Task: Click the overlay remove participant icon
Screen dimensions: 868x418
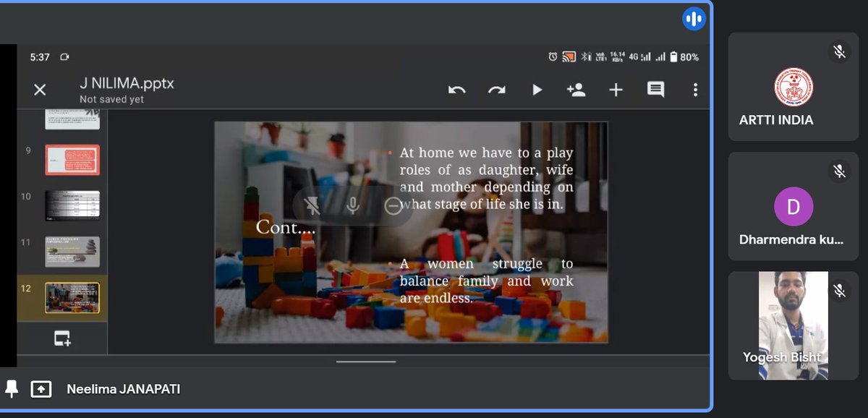Action: pos(393,206)
